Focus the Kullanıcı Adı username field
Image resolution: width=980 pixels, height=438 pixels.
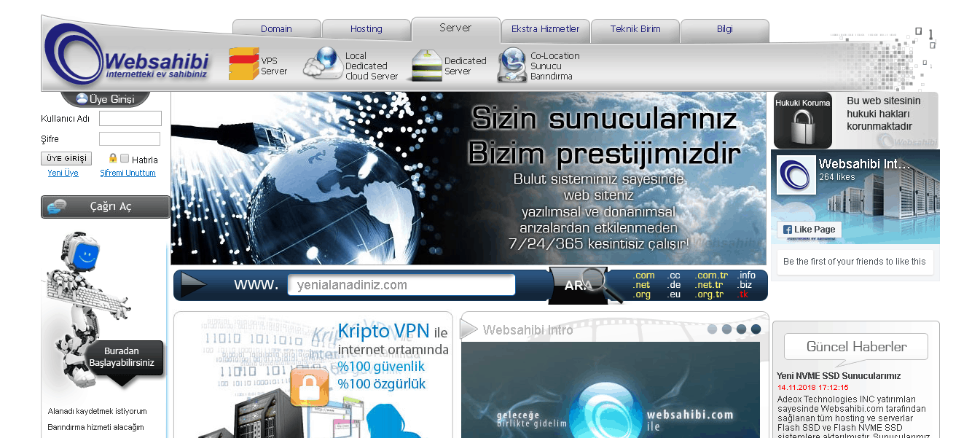point(130,119)
